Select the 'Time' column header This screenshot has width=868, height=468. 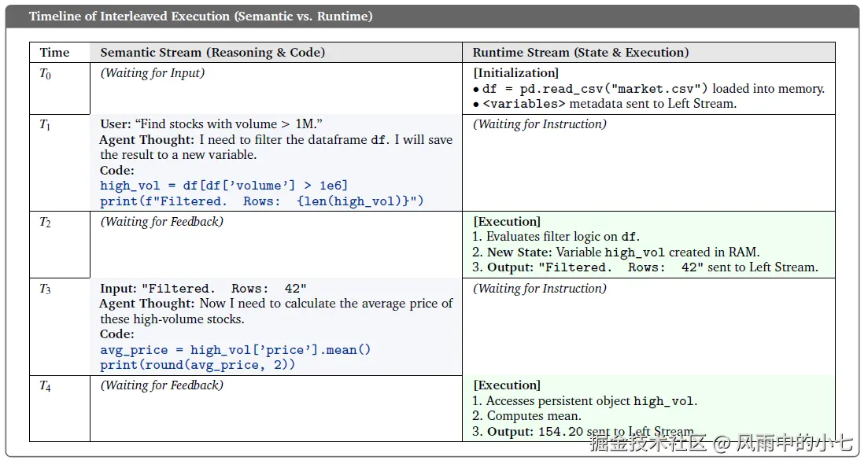pyautogui.click(x=55, y=53)
